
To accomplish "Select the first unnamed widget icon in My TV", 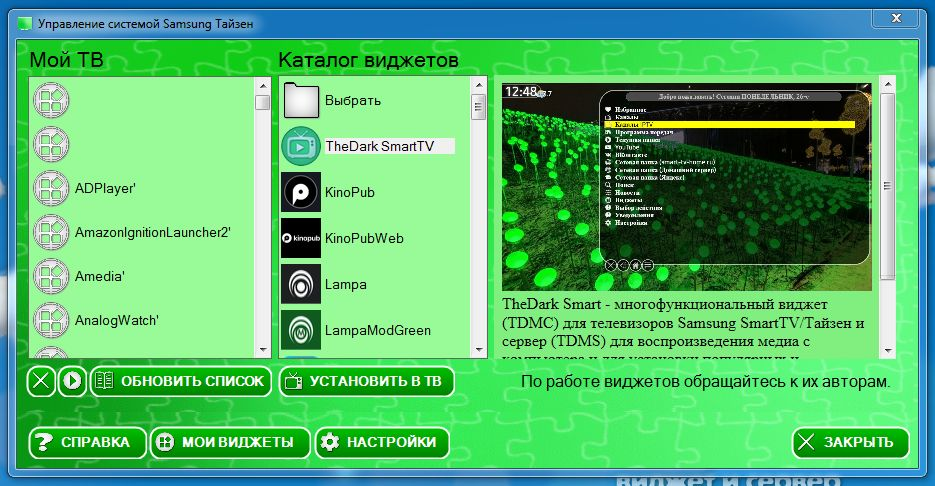I will tap(51, 100).
